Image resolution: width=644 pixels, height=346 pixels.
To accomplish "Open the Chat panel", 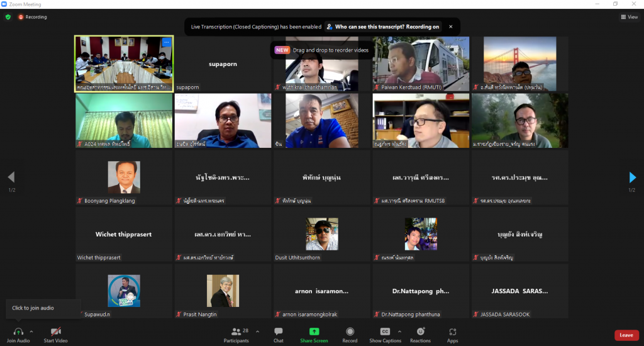I will [x=278, y=332].
